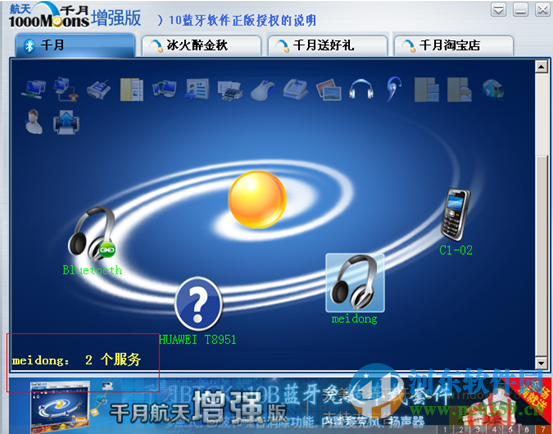Select the C1-02 mobile phone device
This screenshot has width=553, height=434.
click(x=456, y=215)
